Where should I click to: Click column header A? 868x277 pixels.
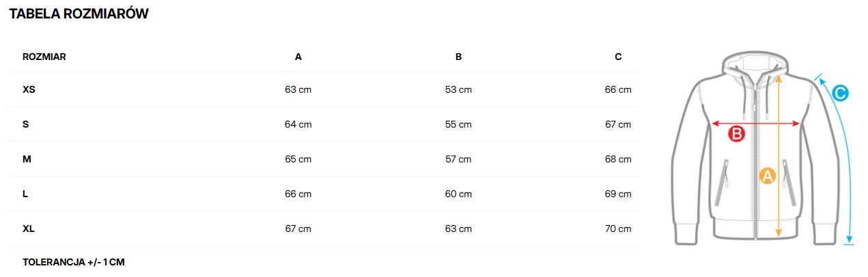[298, 57]
